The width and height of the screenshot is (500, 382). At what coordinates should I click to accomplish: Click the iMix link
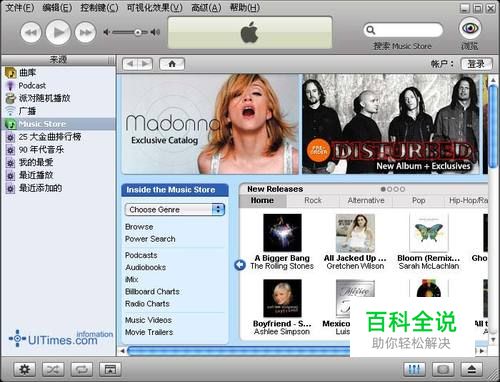pyautogui.click(x=131, y=279)
